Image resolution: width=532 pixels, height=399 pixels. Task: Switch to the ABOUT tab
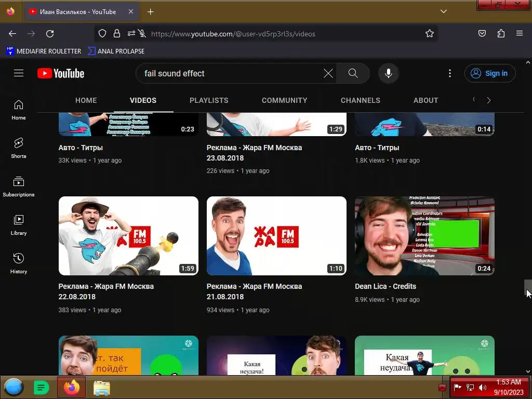(x=426, y=100)
